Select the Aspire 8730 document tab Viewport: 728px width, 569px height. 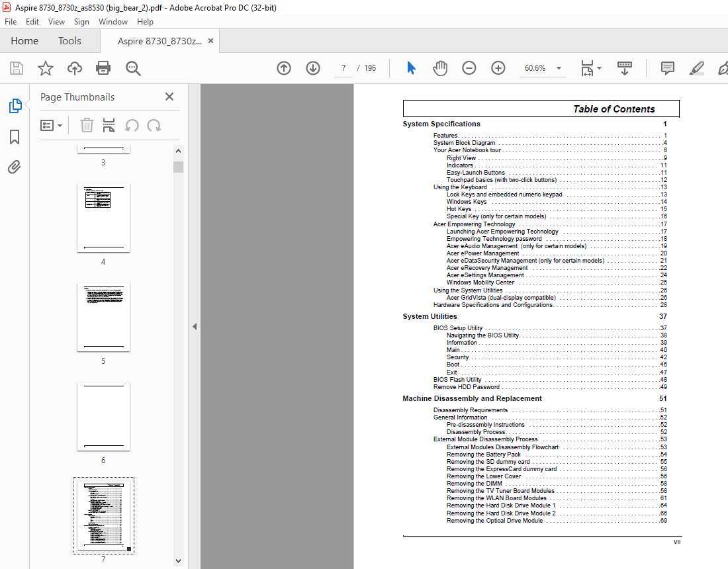pyautogui.click(x=159, y=41)
